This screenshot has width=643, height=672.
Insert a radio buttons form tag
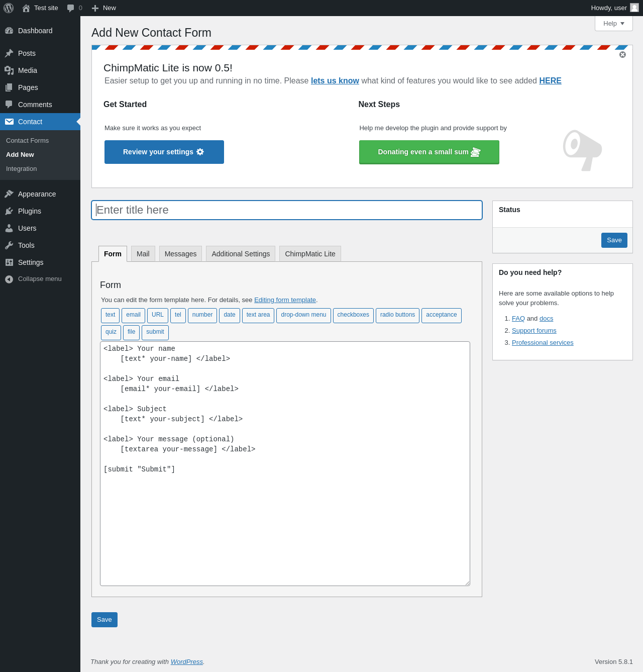[397, 315]
